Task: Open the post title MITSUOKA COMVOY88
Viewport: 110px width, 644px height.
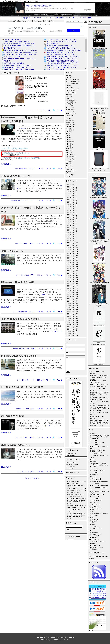Action: pyautogui.click(x=19, y=356)
